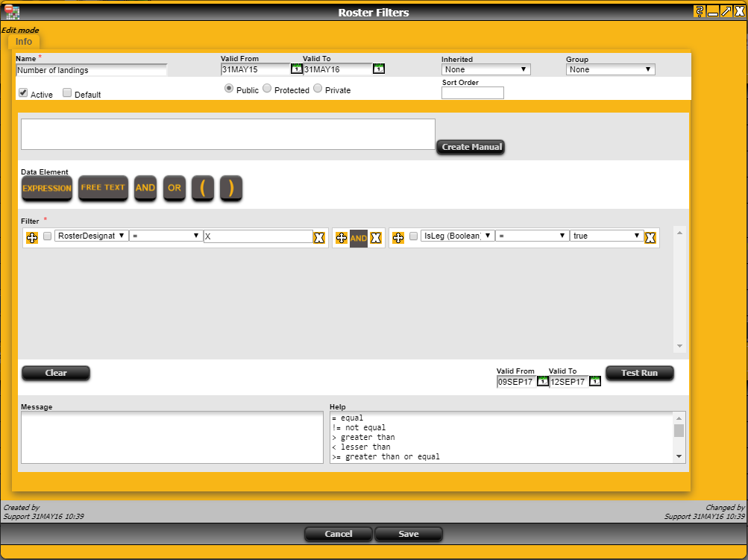
Task: Click Help box scroll down arrow
Action: (x=679, y=457)
